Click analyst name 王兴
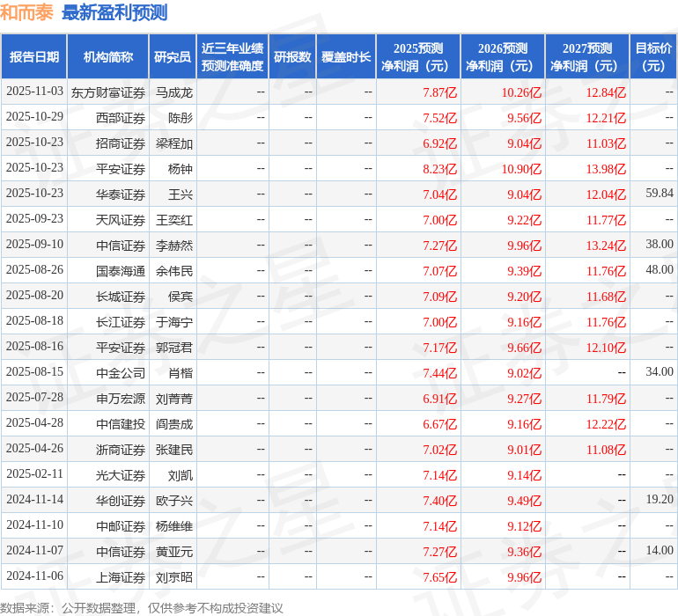The image size is (678, 616). point(181,194)
